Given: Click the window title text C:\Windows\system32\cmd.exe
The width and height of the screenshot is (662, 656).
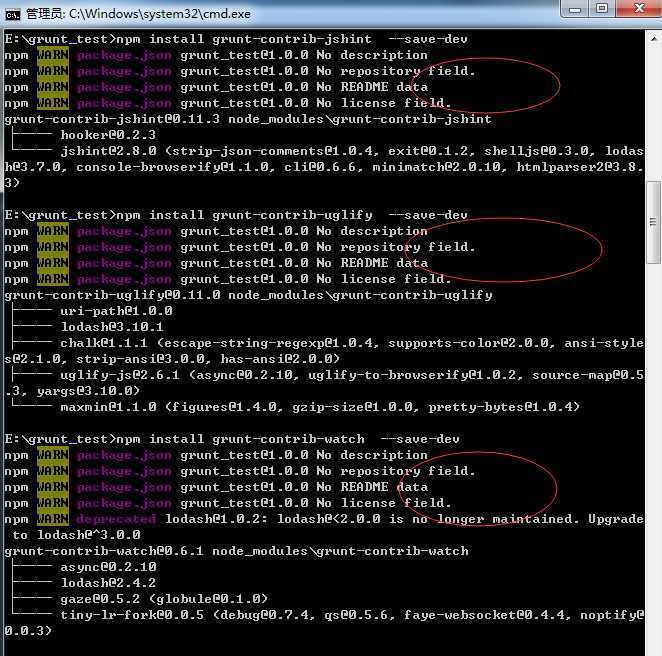Looking at the screenshot, I should [160, 14].
